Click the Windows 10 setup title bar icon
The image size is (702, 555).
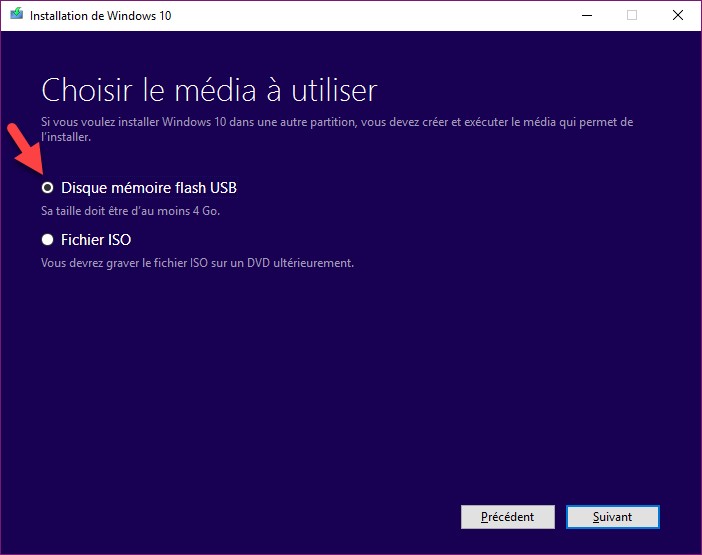pos(17,14)
